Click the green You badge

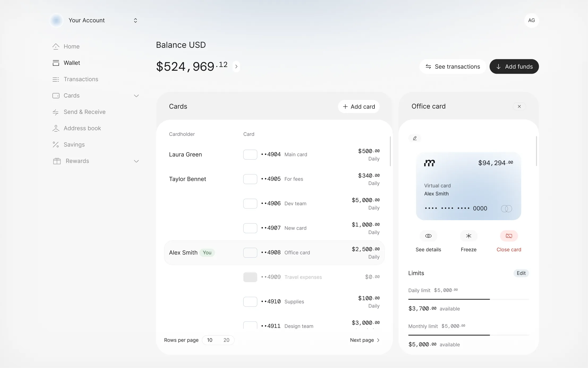207,253
